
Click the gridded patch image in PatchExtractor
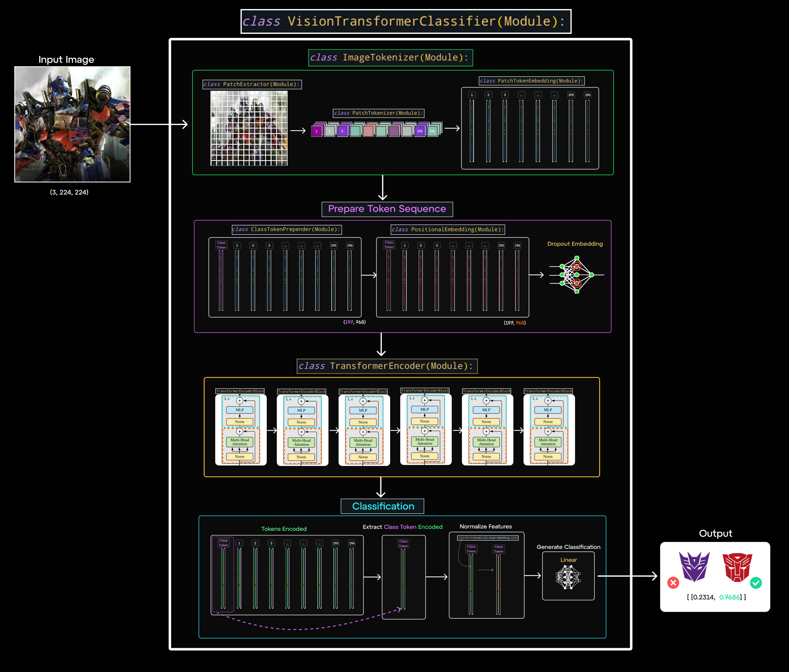coord(249,128)
